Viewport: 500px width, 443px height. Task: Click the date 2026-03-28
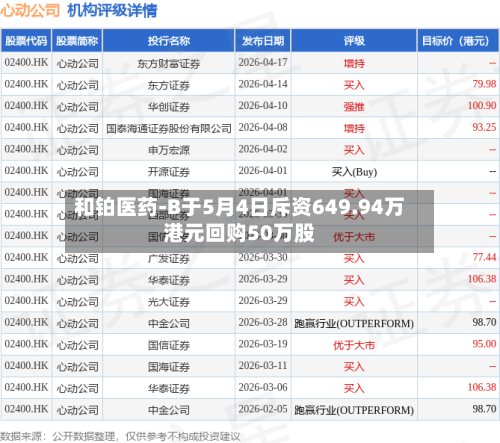tap(263, 323)
